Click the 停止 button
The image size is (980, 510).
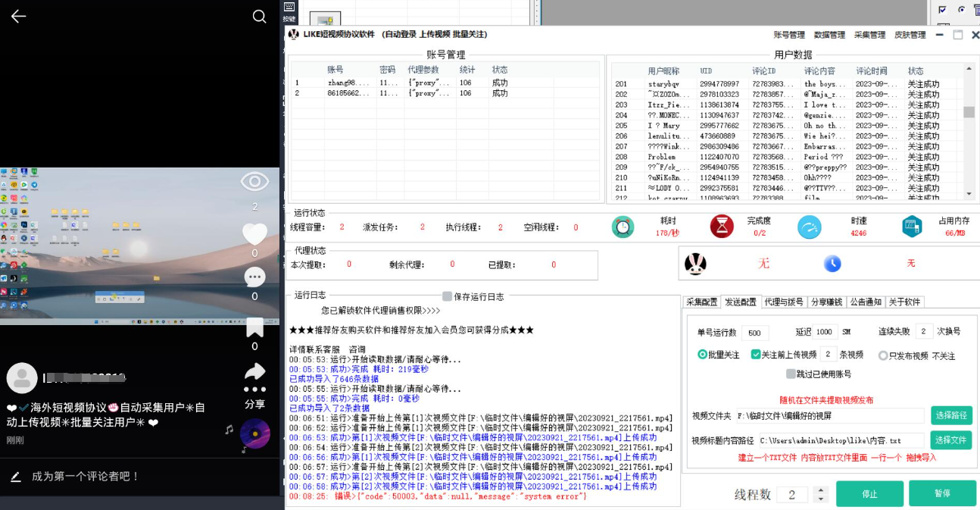tap(869, 493)
